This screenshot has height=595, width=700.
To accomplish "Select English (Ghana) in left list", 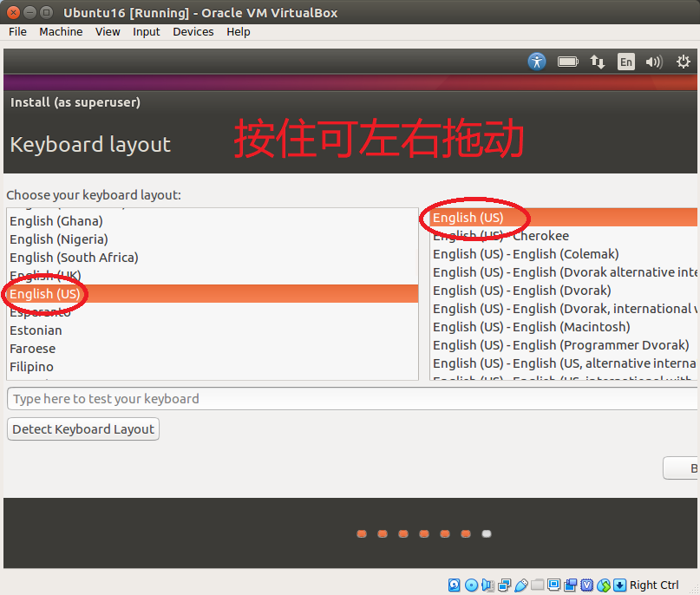I will 213,221.
